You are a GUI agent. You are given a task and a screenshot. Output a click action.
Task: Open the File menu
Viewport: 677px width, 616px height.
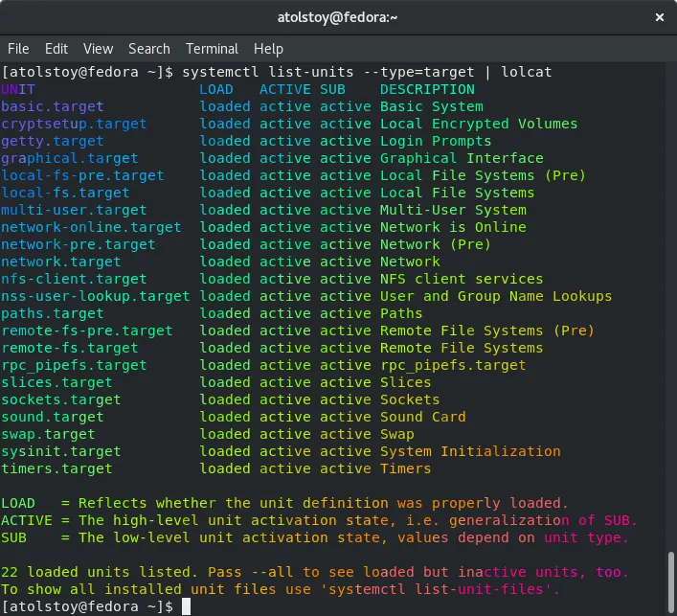pos(18,48)
